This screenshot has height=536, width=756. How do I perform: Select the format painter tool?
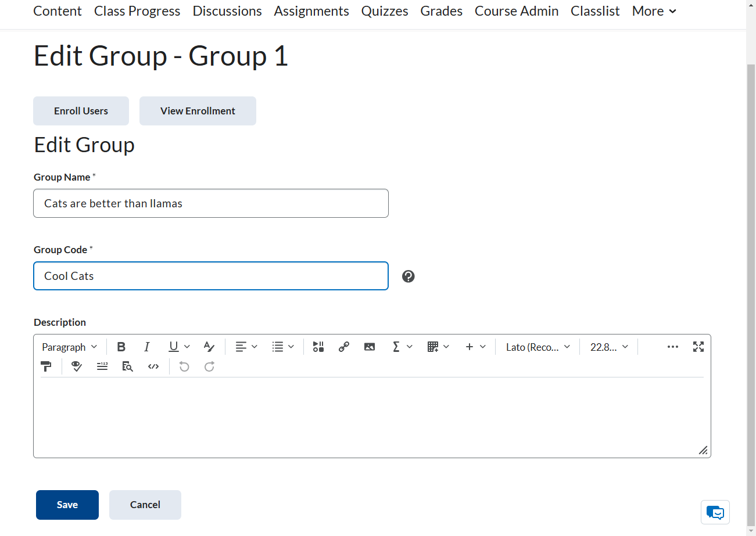click(x=46, y=366)
